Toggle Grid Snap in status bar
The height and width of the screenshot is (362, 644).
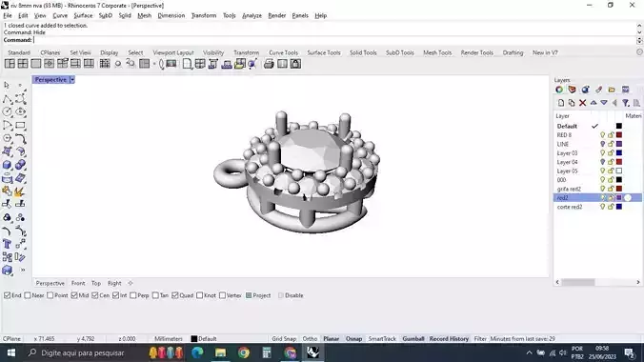284,339
